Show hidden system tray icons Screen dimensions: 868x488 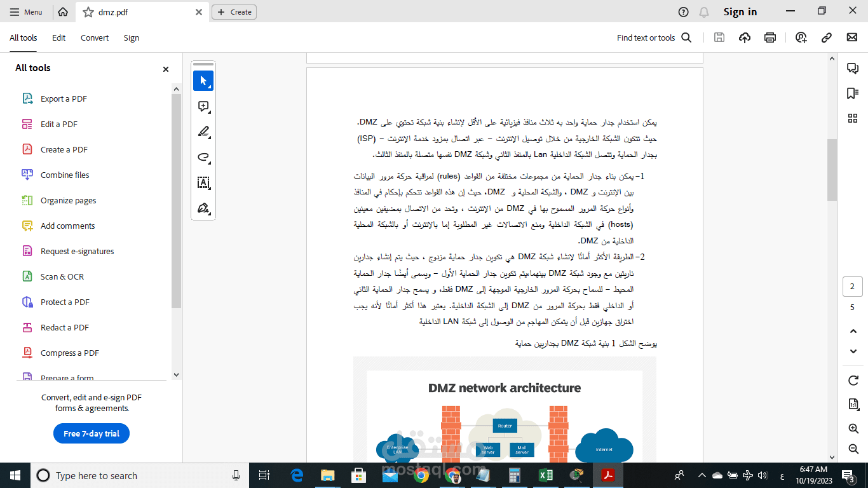(702, 475)
